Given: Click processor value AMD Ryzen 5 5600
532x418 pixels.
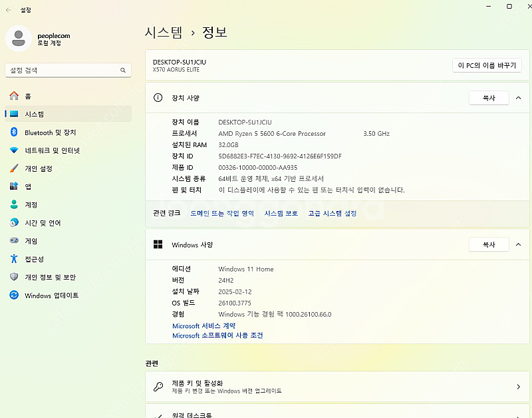Looking at the screenshot, I should tap(272, 133).
